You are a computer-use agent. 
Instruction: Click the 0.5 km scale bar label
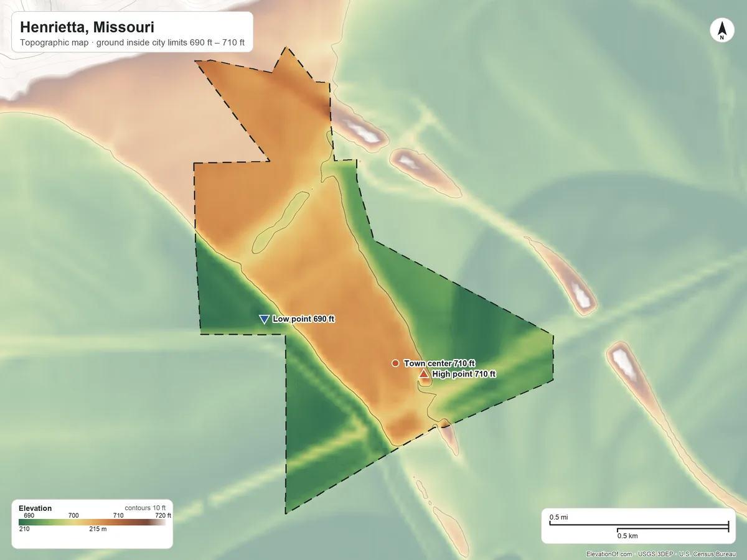[627, 536]
